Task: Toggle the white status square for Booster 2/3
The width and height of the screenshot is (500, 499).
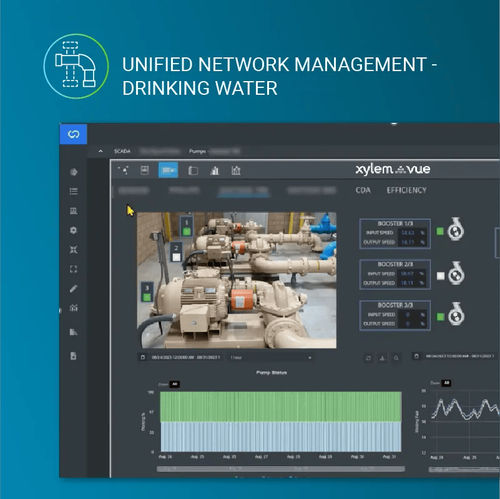Action: [440, 276]
